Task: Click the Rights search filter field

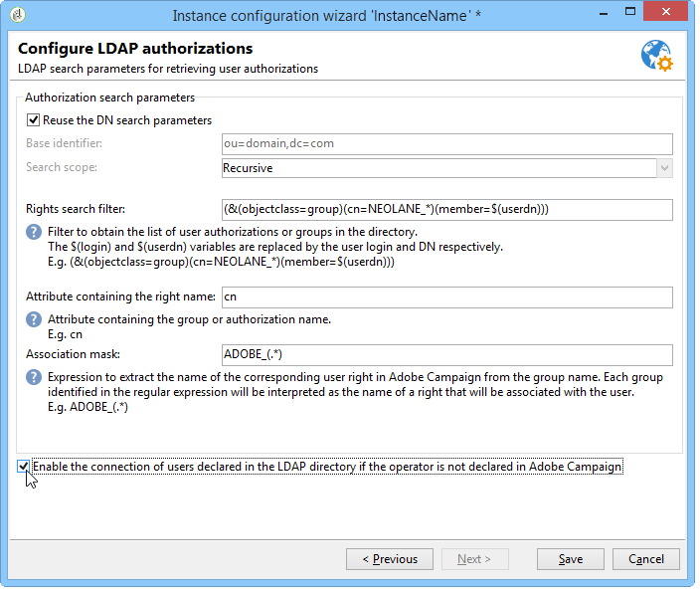Action: click(x=447, y=210)
